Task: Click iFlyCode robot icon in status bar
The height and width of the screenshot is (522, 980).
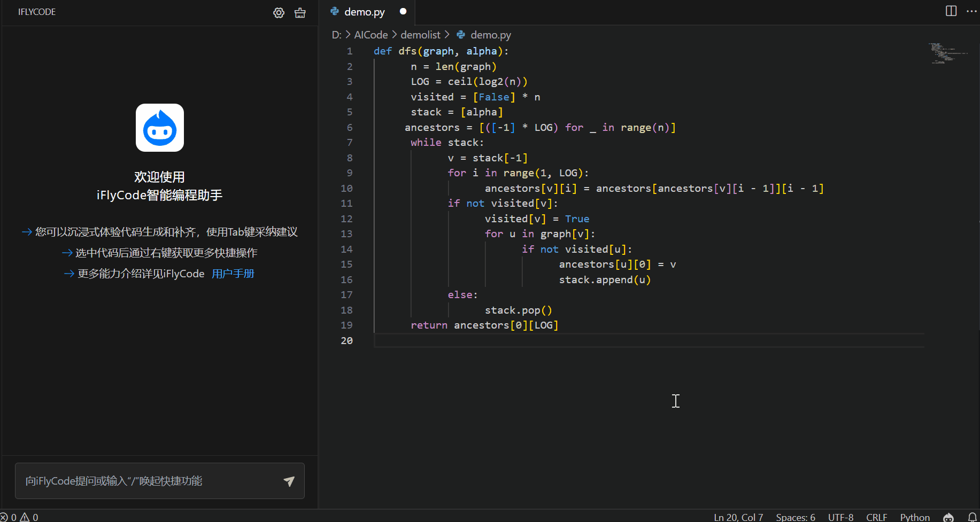Action: [x=948, y=517]
